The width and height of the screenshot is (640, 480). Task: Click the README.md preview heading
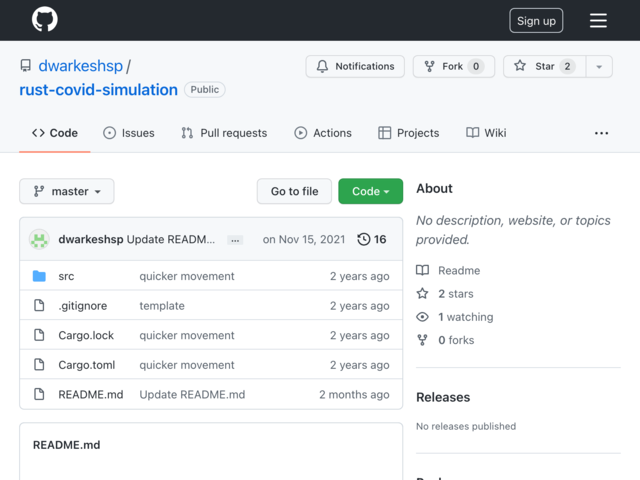point(67,445)
